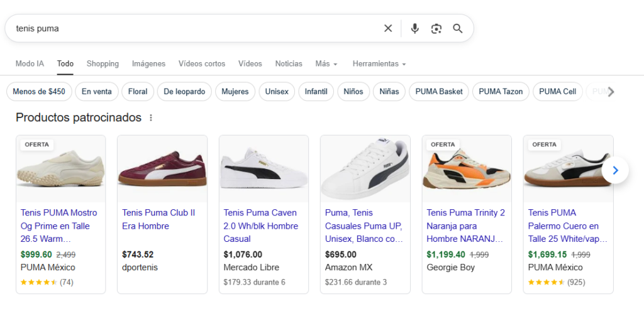Click into the search field with tenis puma
Image resolution: width=644 pixels, height=311 pixels.
point(189,28)
